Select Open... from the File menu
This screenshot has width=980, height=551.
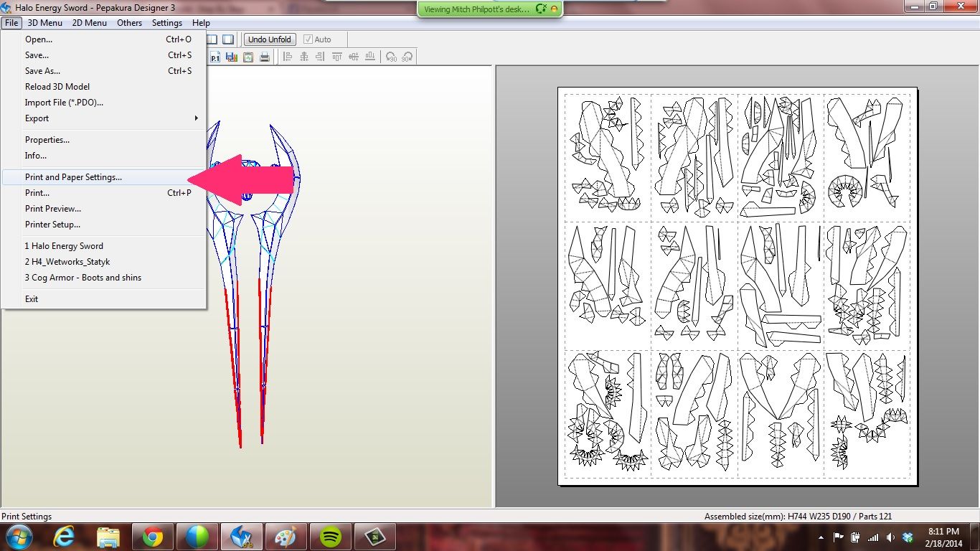pos(104,39)
